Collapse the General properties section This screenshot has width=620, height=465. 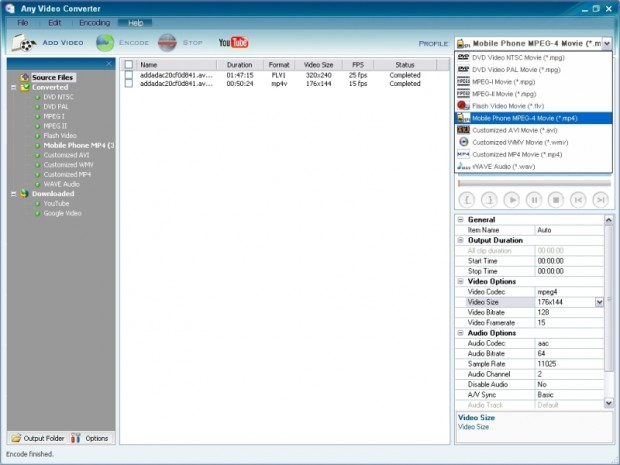click(461, 219)
